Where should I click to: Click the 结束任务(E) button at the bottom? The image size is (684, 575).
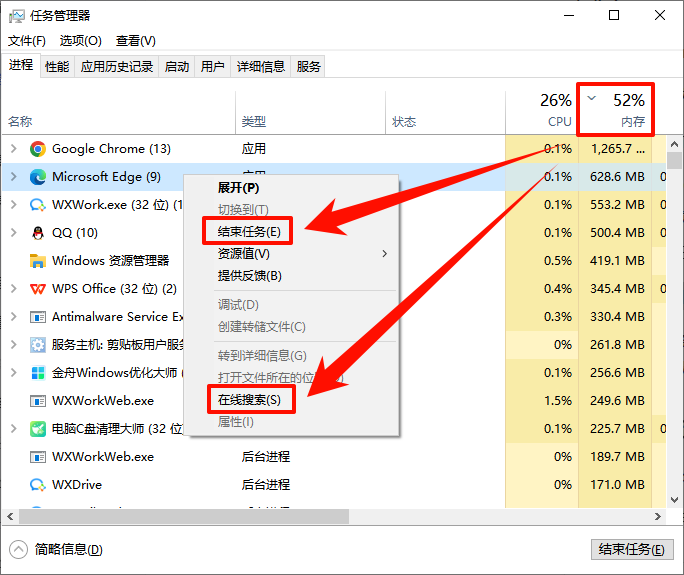coord(632,550)
